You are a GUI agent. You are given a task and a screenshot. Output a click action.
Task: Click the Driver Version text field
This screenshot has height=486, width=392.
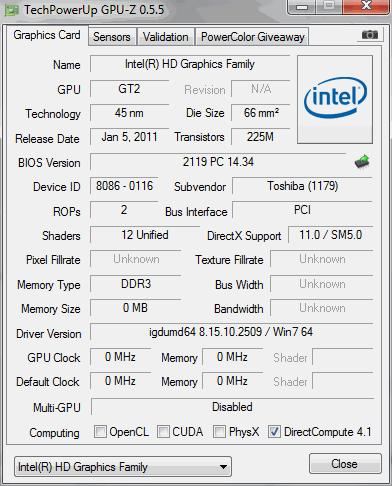point(231,332)
